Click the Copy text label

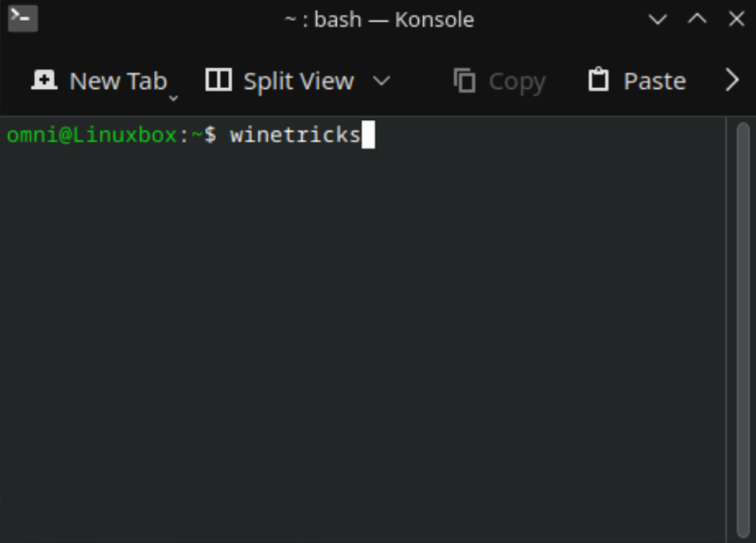click(517, 81)
